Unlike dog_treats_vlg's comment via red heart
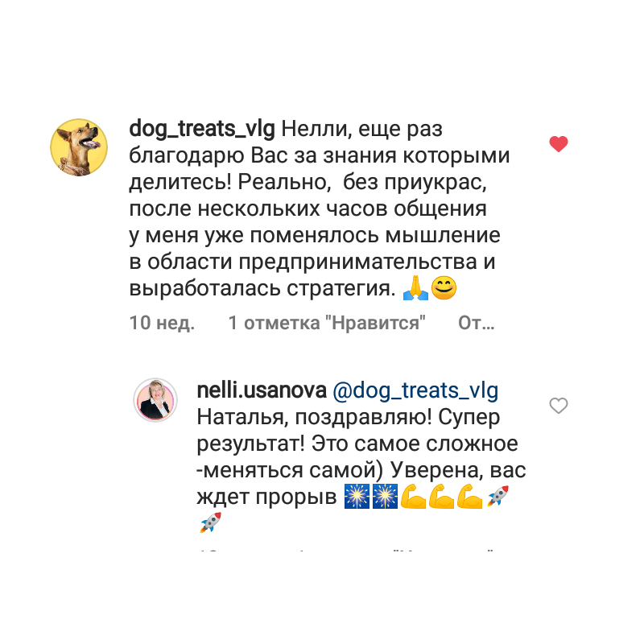Viewport: 644px width, 644px height. (x=558, y=144)
